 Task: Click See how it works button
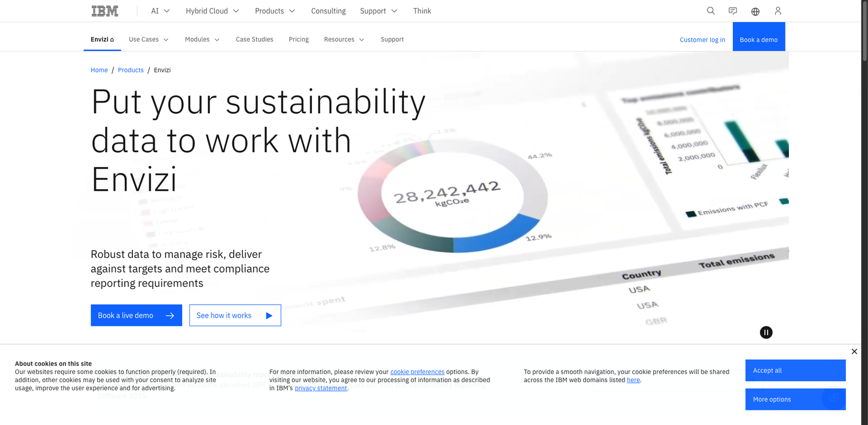235,315
